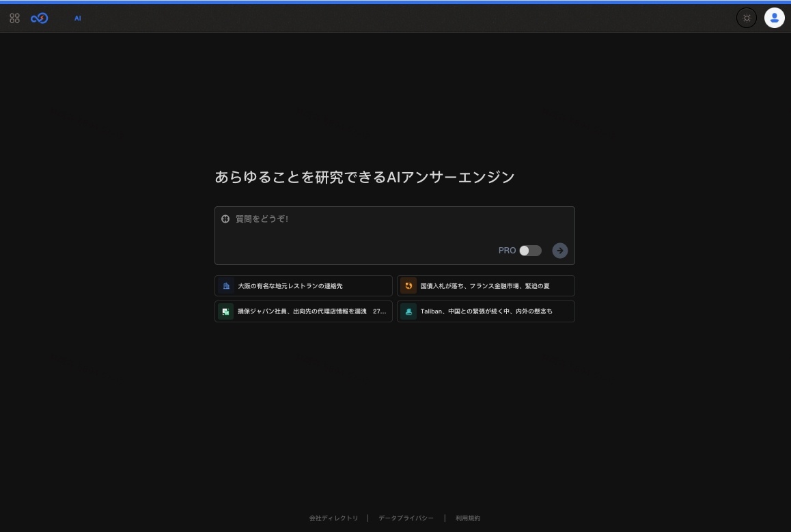The width and height of the screenshot is (791, 532).
Task: Enable the PRO toggle switch
Action: [530, 251]
